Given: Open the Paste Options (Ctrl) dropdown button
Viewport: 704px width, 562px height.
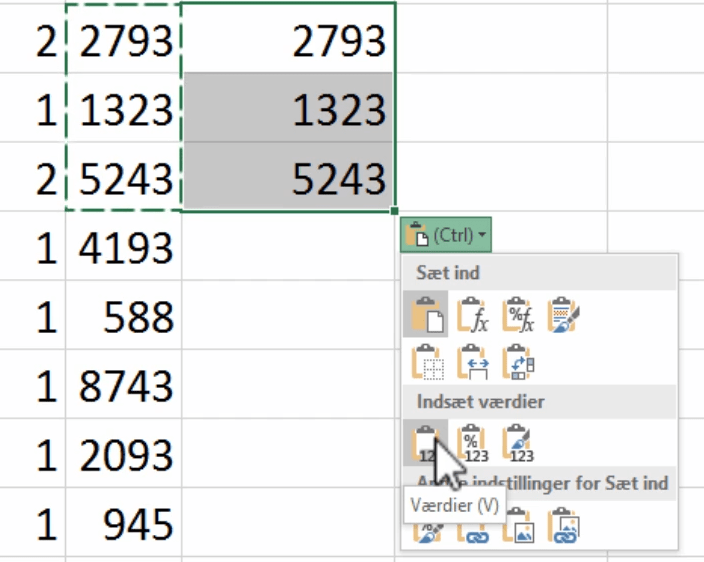Looking at the screenshot, I should pyautogui.click(x=447, y=236).
